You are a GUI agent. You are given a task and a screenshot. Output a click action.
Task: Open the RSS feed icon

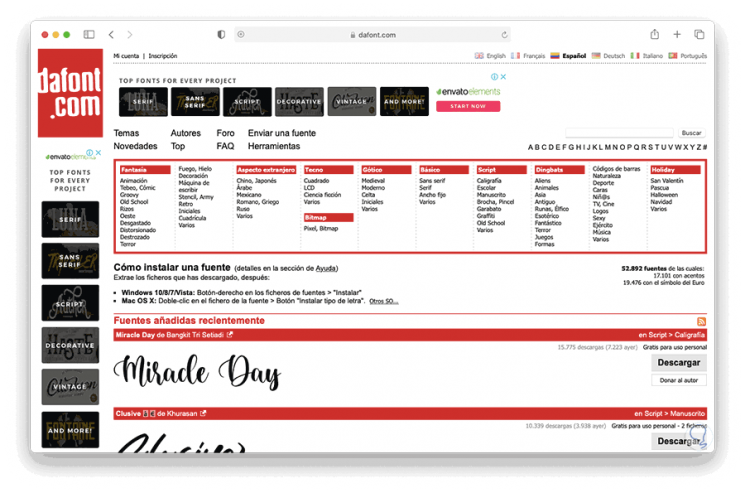point(701,322)
